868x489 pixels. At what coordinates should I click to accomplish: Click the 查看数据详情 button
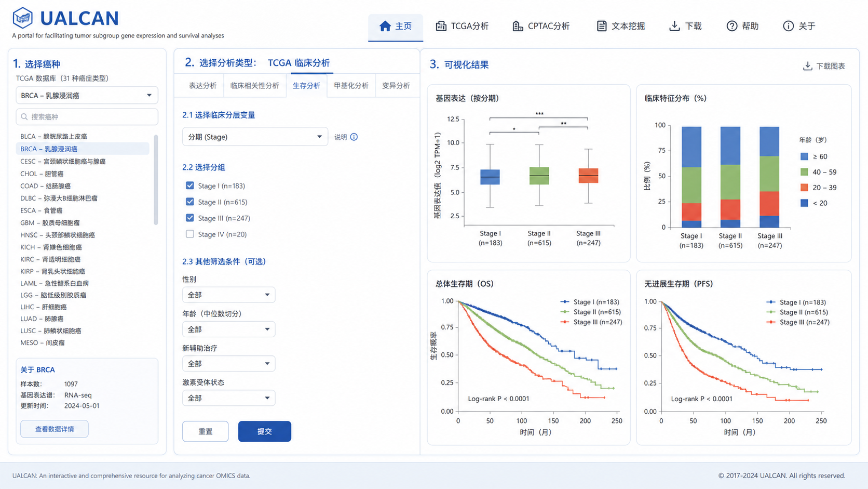point(55,429)
